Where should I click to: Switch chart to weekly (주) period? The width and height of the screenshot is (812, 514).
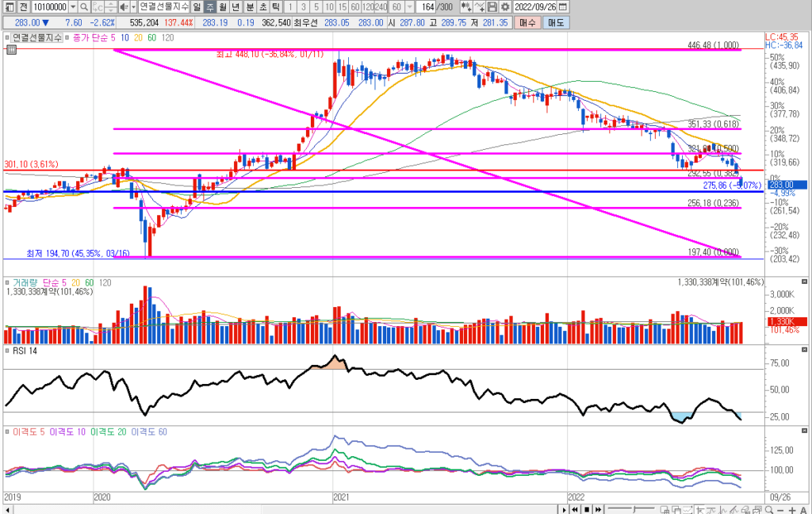209,6
